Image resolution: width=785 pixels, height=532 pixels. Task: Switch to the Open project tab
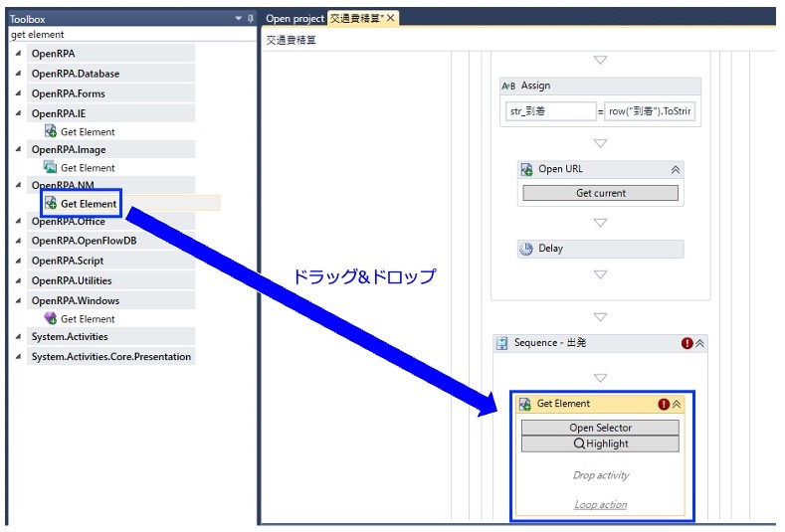pos(294,19)
